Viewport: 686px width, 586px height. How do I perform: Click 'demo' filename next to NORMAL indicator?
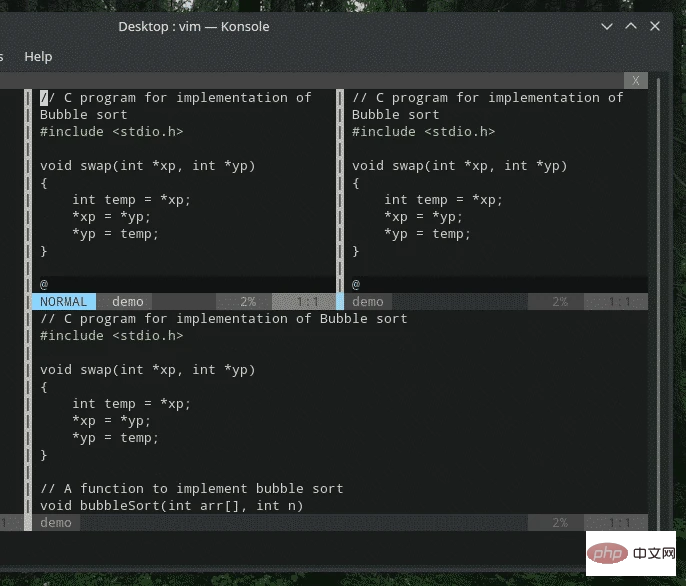tap(127, 301)
